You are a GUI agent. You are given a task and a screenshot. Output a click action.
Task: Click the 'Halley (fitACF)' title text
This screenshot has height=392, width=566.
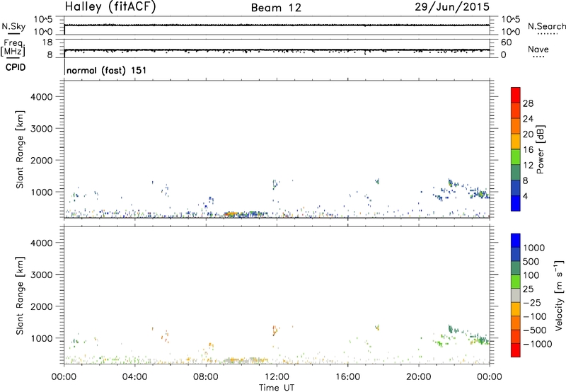tap(110, 7)
